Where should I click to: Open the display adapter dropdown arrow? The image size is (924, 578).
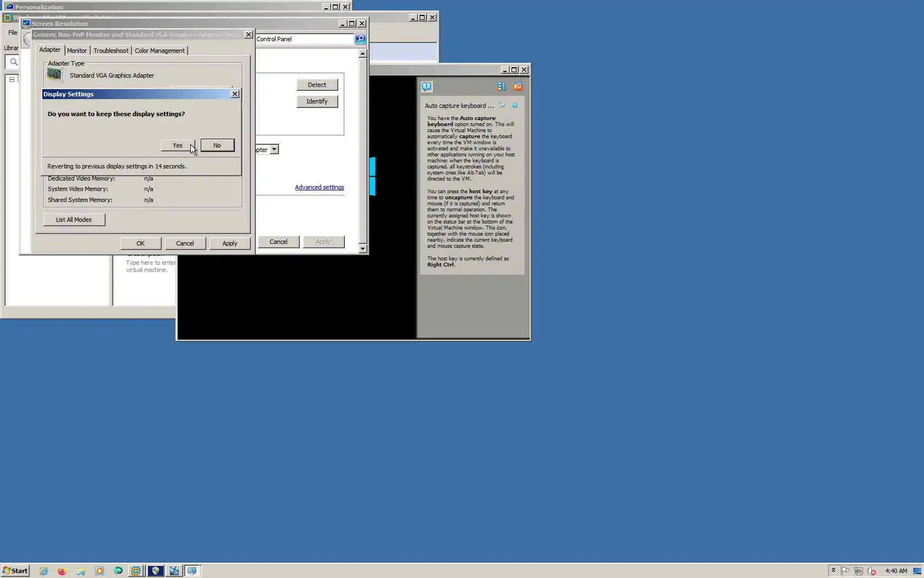pyautogui.click(x=274, y=150)
